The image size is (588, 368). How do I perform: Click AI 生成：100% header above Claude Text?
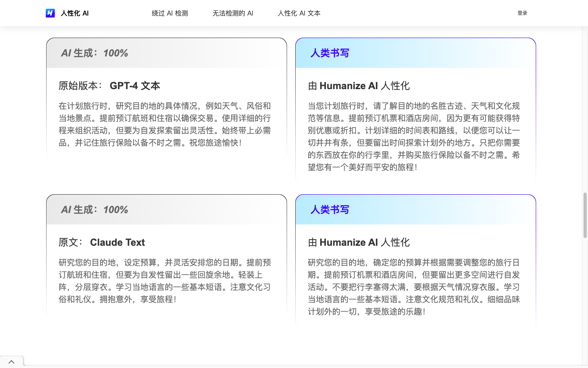click(94, 210)
